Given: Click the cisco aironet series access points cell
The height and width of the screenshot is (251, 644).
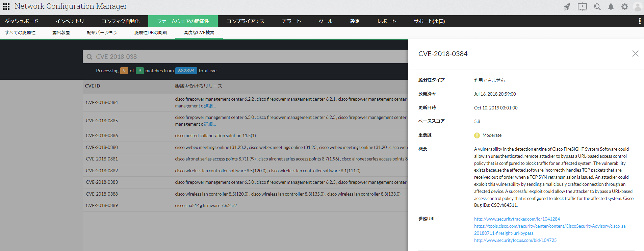Looking at the screenshot, I should (x=291, y=159).
